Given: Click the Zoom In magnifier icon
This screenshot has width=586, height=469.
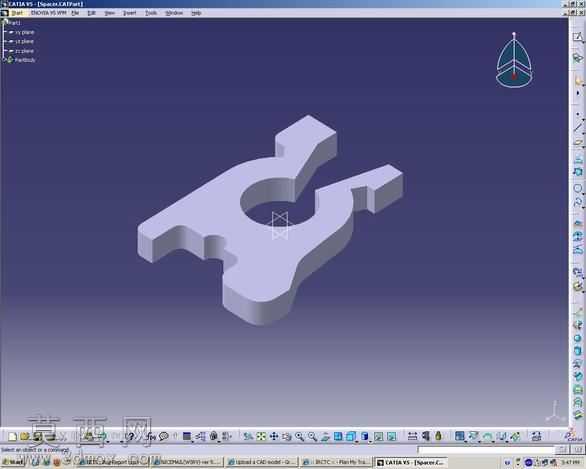Looking at the screenshot, I should [299, 436].
